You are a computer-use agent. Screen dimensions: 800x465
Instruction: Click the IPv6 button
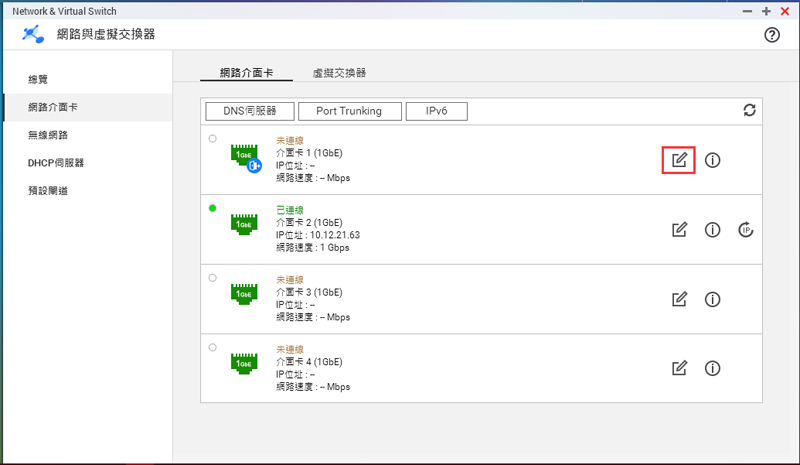pos(437,111)
